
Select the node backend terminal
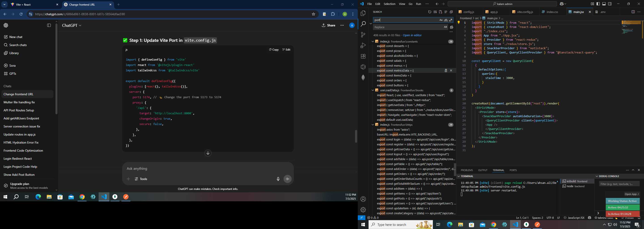pos(577,186)
